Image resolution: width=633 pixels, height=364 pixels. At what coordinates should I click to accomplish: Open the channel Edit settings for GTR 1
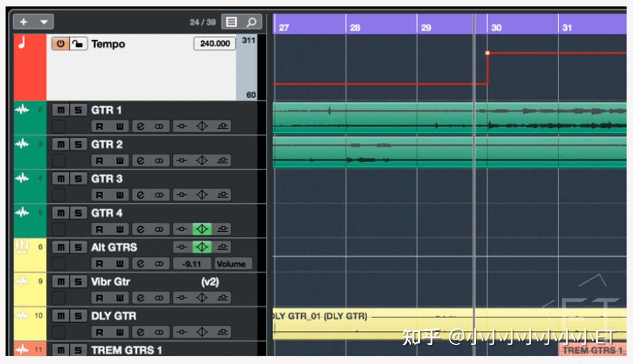[141, 126]
